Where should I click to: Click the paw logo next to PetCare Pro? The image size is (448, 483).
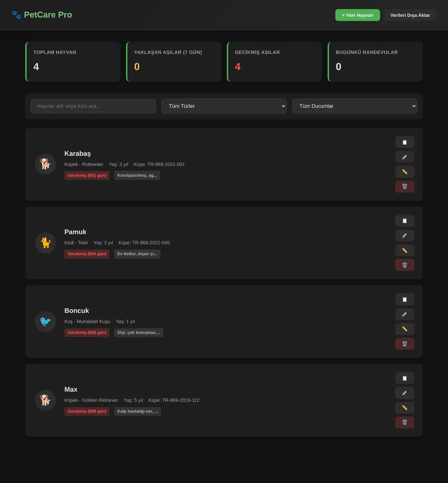(x=16, y=15)
